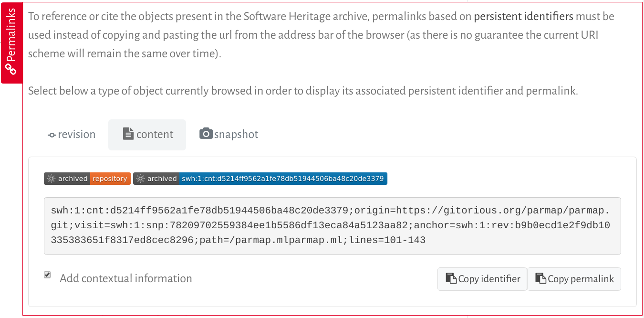Image resolution: width=644 pixels, height=318 pixels.
Task: Click the content document icon
Action: click(x=128, y=134)
